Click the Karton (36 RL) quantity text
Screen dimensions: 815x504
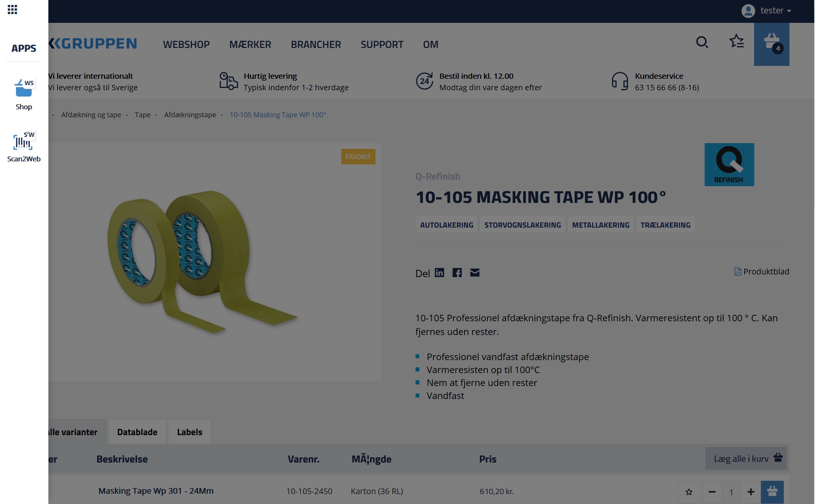pos(377,491)
